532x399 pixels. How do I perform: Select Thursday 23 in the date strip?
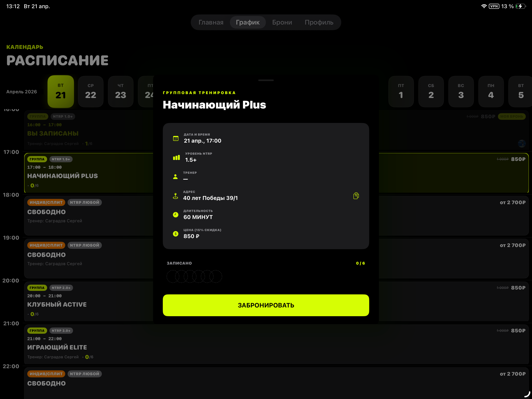[121, 91]
